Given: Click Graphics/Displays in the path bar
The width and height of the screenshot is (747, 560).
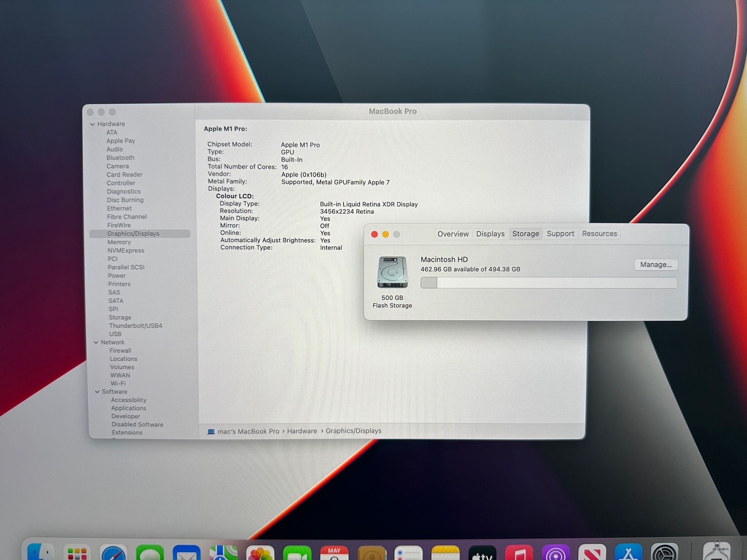Looking at the screenshot, I should tap(353, 431).
